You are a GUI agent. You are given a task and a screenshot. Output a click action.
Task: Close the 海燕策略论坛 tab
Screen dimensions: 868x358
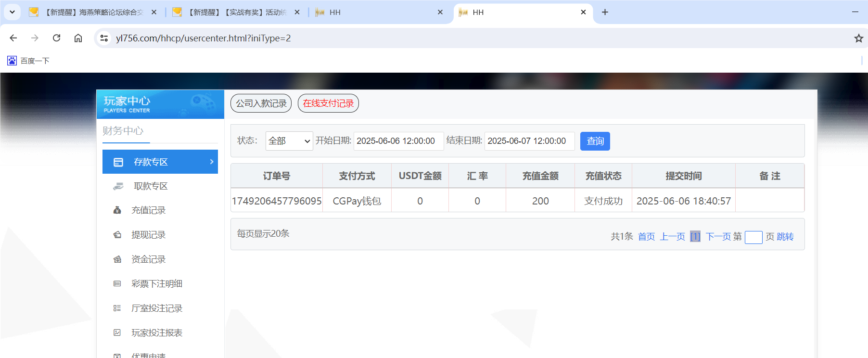point(154,12)
